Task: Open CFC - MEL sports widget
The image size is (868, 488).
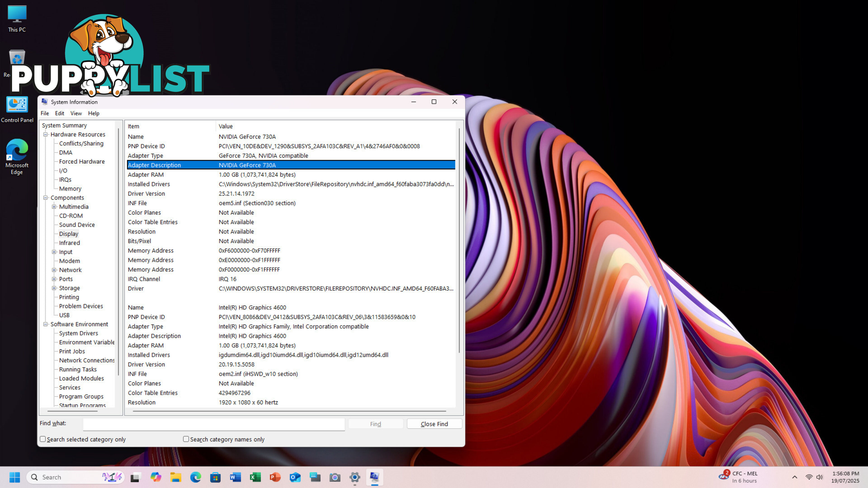Action: pyautogui.click(x=738, y=477)
